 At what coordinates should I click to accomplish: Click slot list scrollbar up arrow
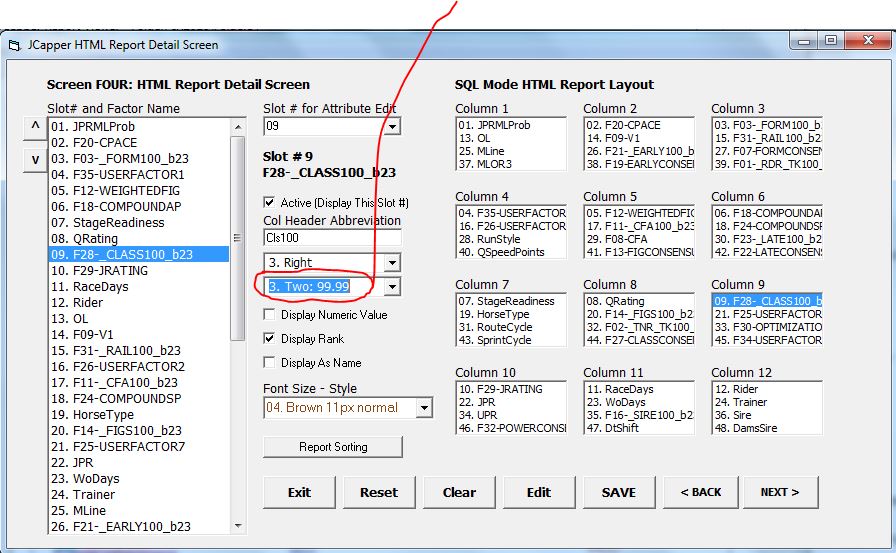(238, 127)
